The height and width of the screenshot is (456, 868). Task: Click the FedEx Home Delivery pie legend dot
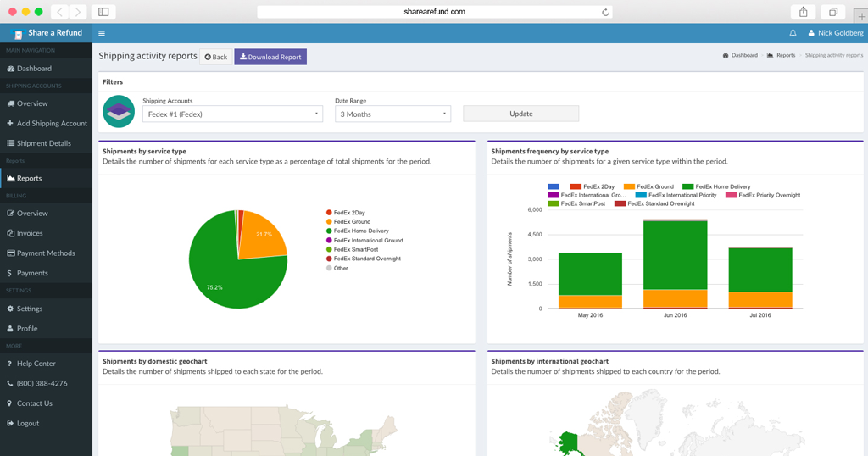[x=329, y=231]
